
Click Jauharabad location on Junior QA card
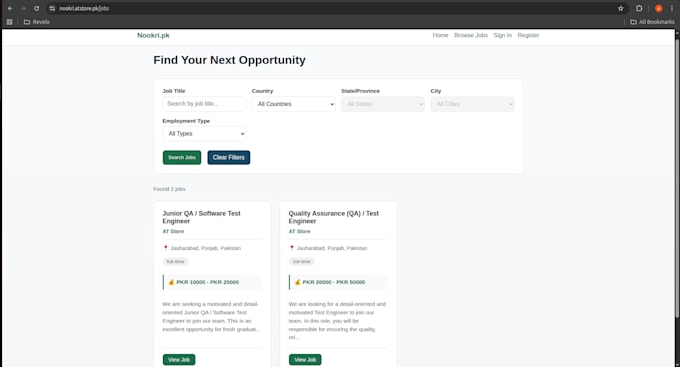point(205,248)
